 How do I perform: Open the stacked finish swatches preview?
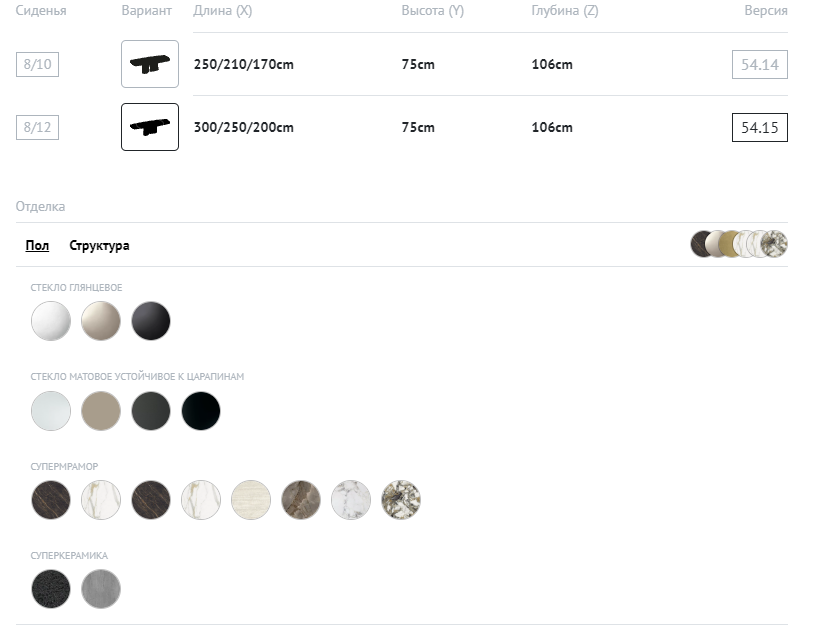[x=739, y=244]
